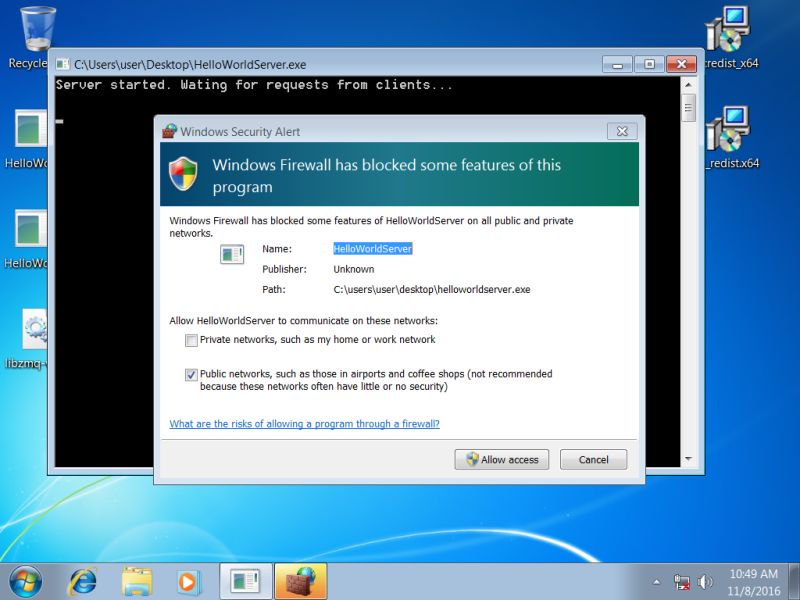
Task: Select the HelloWorldServer console window in the taskbar
Action: (243, 580)
